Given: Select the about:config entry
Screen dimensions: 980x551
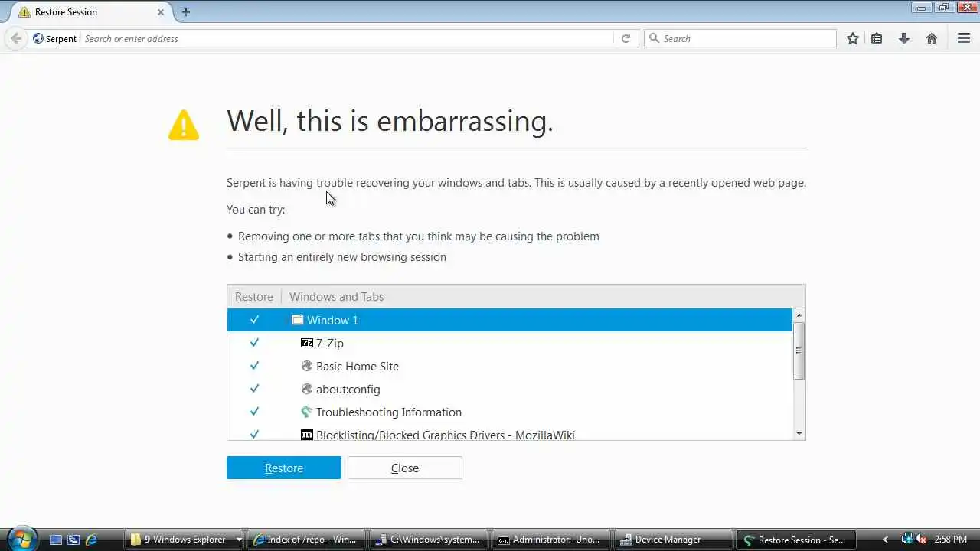Looking at the screenshot, I should (x=509, y=389).
